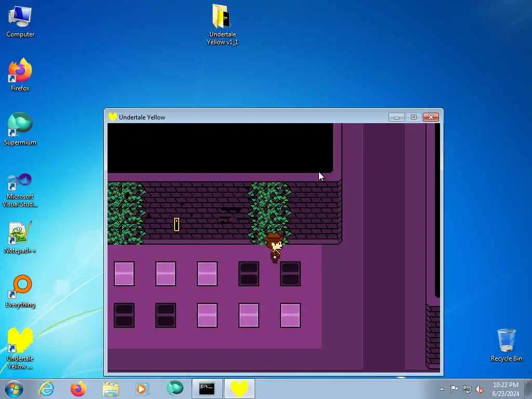Screen dimensions: 532x399
Task: Minimize the Undertale Yellow window
Action: point(396,117)
